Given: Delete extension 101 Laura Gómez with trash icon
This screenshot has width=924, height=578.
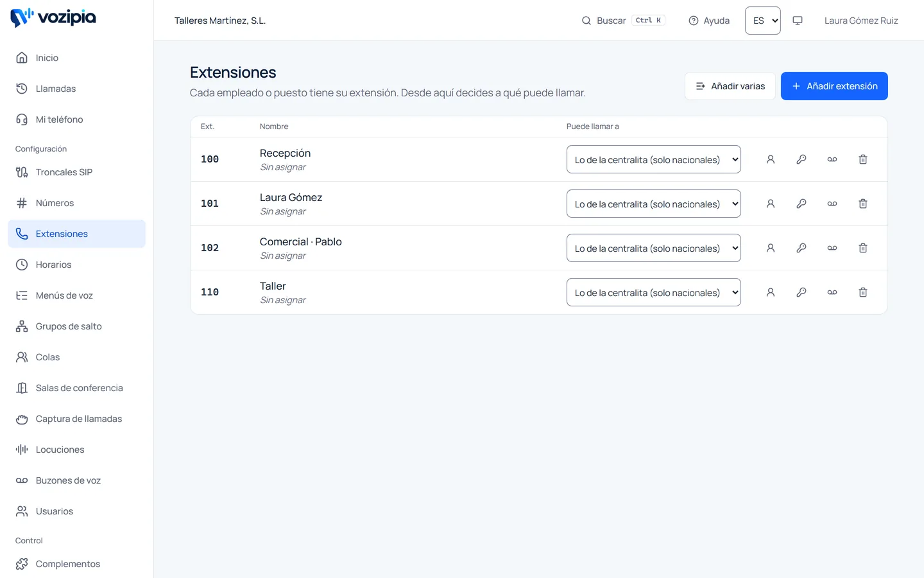Looking at the screenshot, I should (x=863, y=204).
